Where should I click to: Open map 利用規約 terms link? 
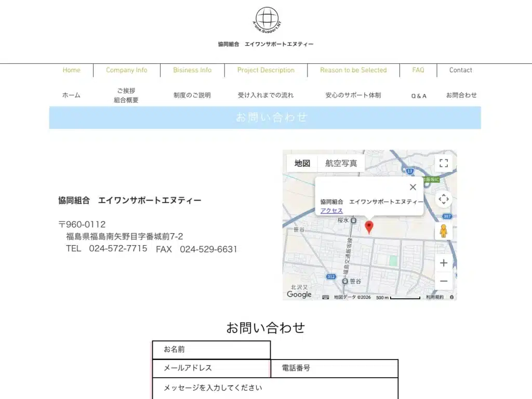tap(435, 297)
